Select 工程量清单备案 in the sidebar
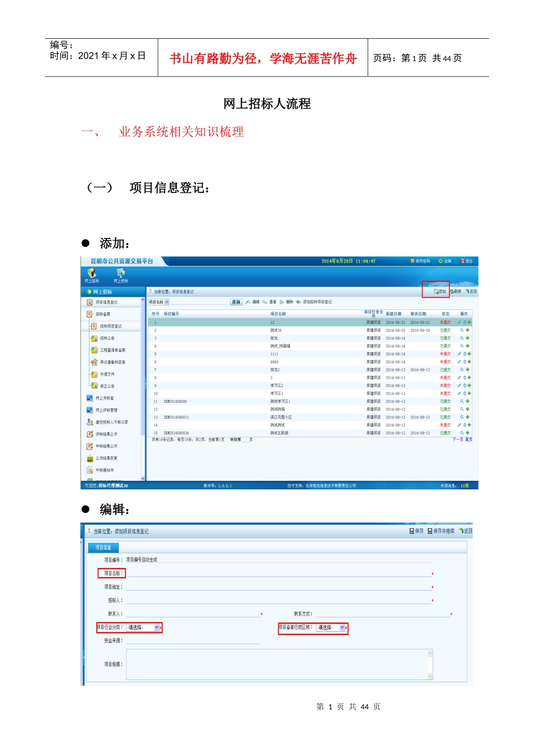 [108, 350]
